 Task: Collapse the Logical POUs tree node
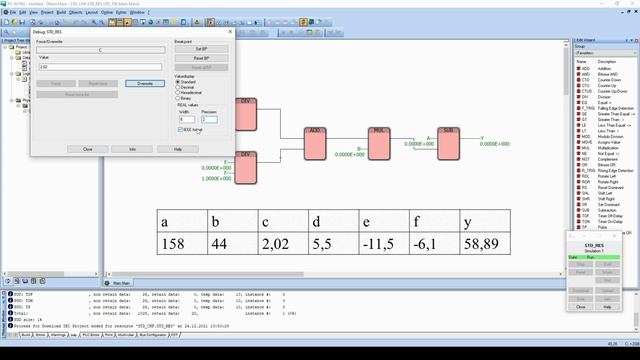(12, 74)
